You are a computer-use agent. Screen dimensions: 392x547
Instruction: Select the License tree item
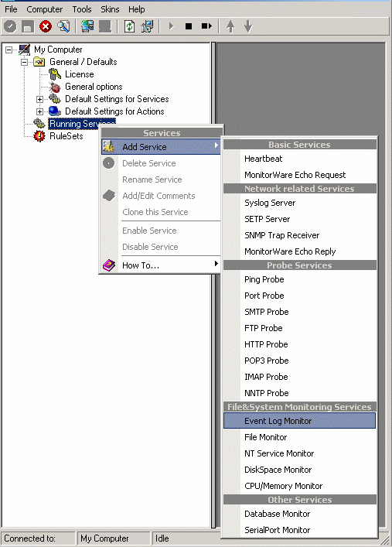79,74
